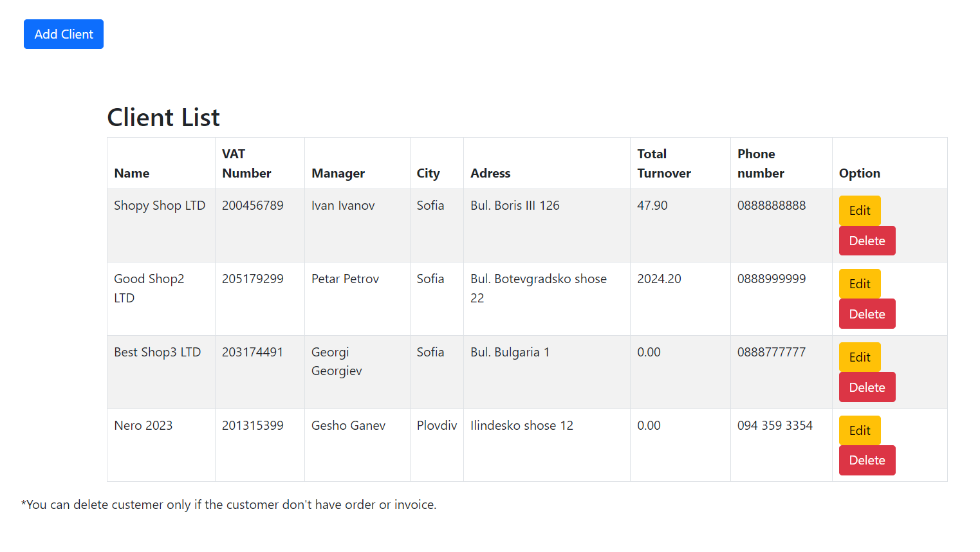Delete the Good Shop2 LTD client
Viewport: 980px width, 552px height.
tap(867, 314)
